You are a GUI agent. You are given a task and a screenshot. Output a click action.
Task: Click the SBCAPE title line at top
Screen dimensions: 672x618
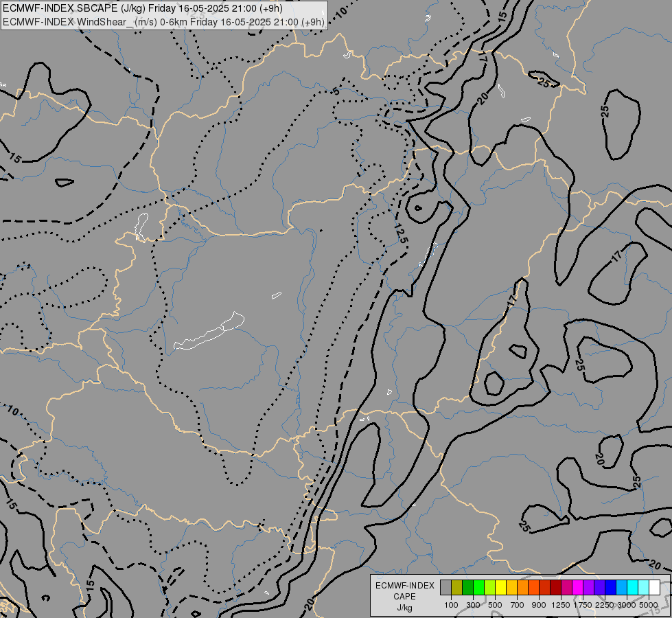[x=143, y=8]
